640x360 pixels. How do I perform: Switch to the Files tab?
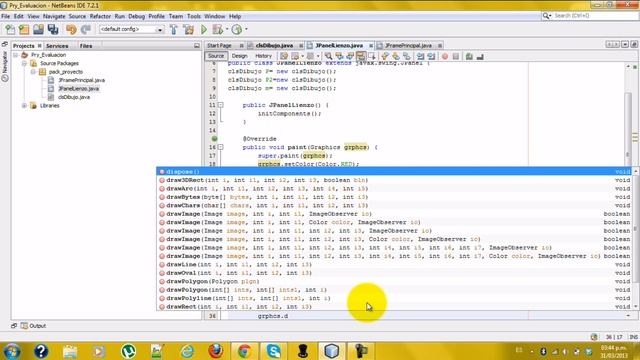click(x=86, y=46)
